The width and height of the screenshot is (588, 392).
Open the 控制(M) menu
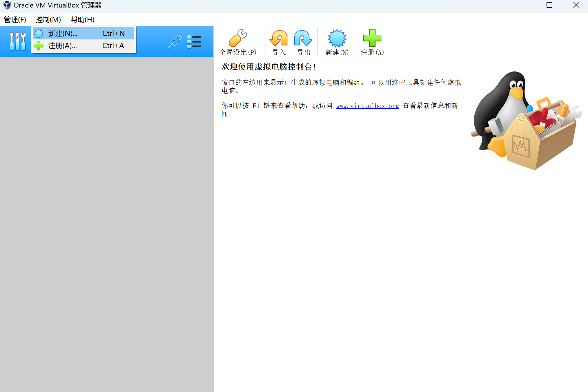pyautogui.click(x=48, y=20)
